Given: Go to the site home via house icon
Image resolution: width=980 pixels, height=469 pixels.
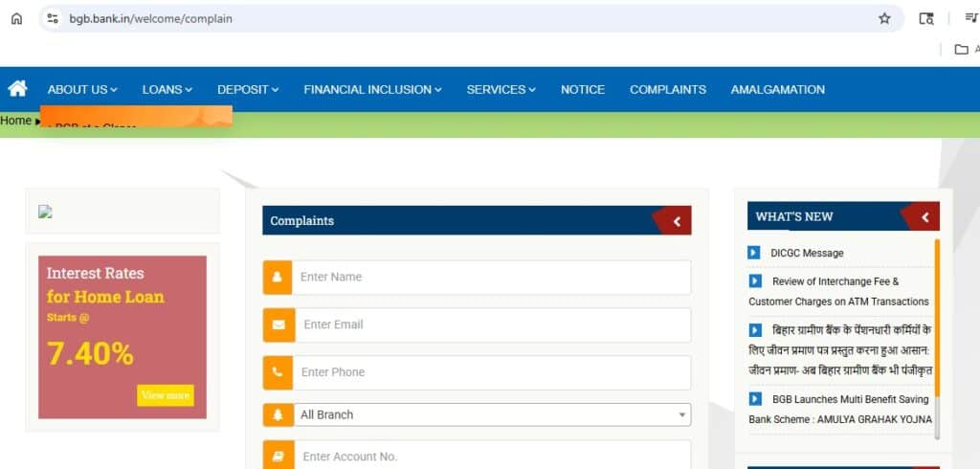Looking at the screenshot, I should click(x=17, y=89).
